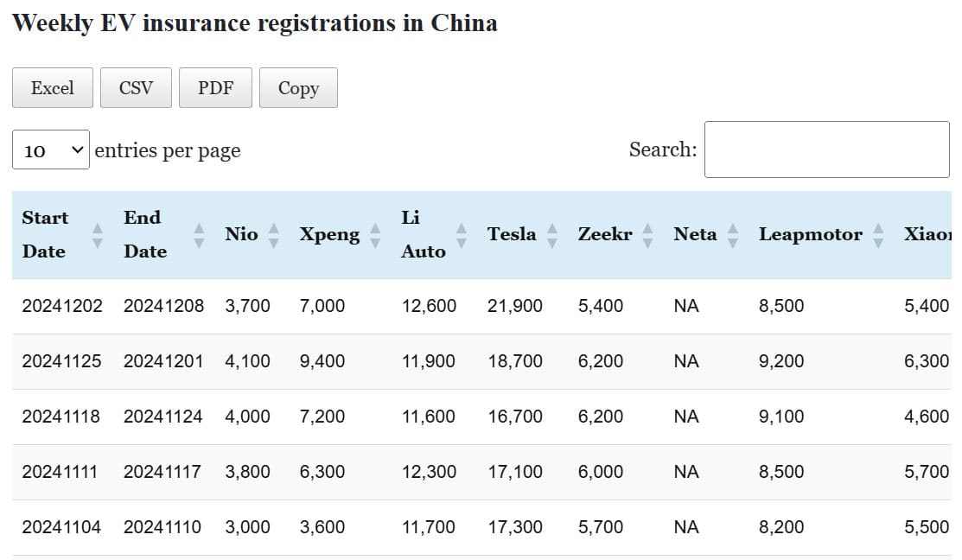Click the Tesla column sort icon
The image size is (962, 560).
pyautogui.click(x=552, y=235)
